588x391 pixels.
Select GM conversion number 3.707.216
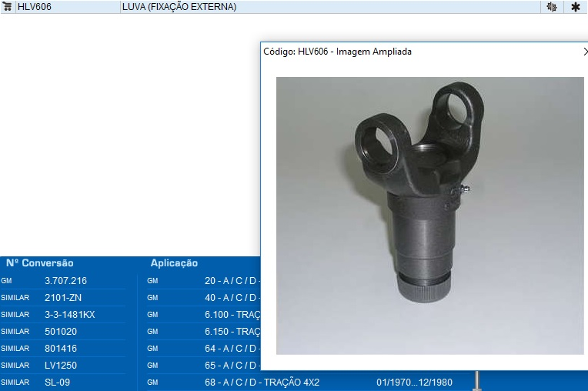65,281
